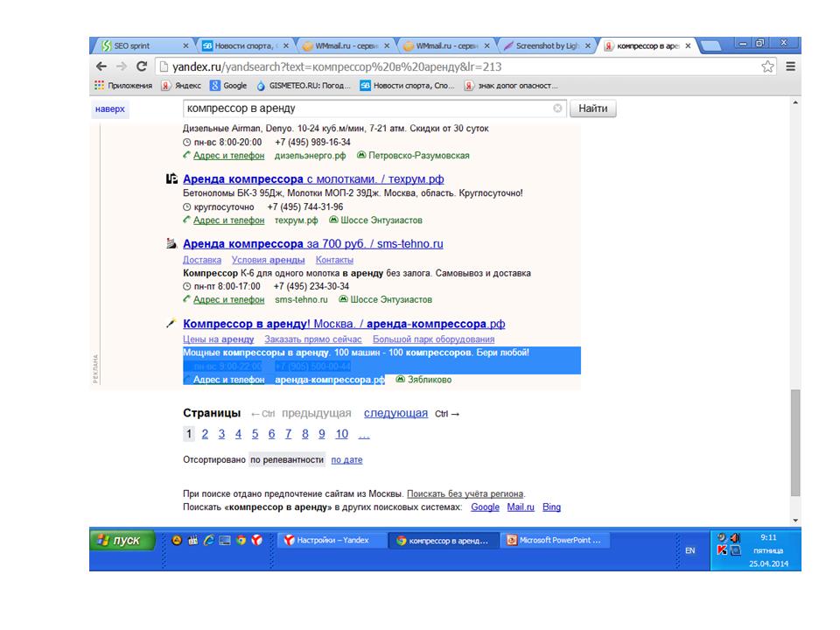
Task: Click sms-tehno.ru result favicon
Action: 171,244
